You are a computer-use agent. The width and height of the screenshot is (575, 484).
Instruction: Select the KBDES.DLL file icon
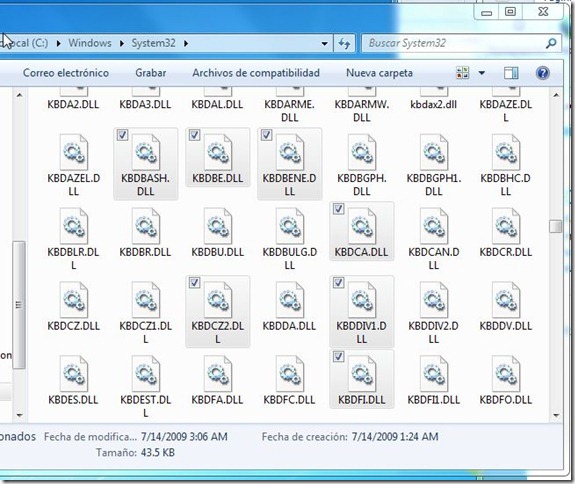tap(74, 374)
